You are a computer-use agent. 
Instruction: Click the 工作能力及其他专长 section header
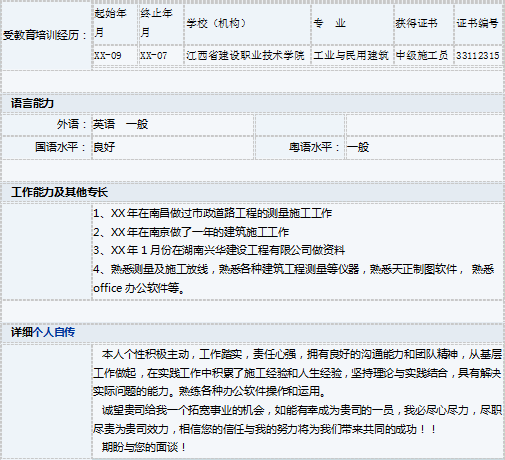59,192
